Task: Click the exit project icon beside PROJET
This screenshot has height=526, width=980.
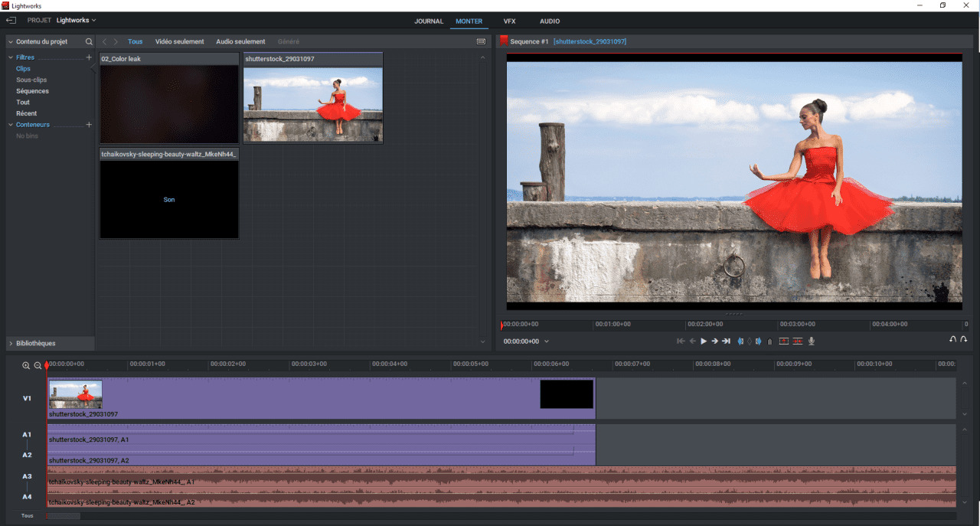Action: (x=11, y=20)
